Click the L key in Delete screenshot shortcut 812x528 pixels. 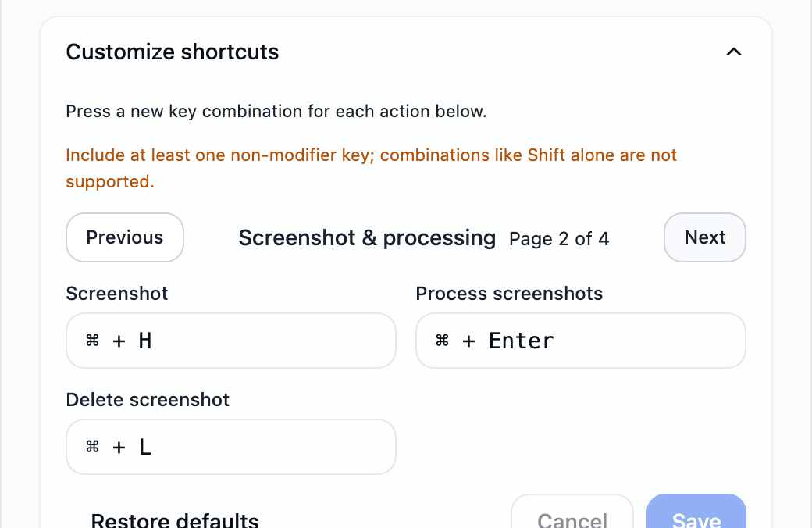pos(145,448)
